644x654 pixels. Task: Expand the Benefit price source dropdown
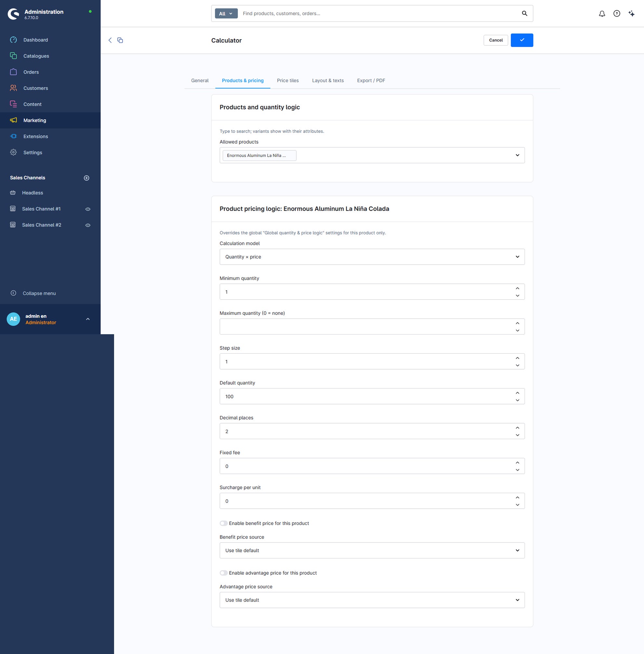[372, 550]
